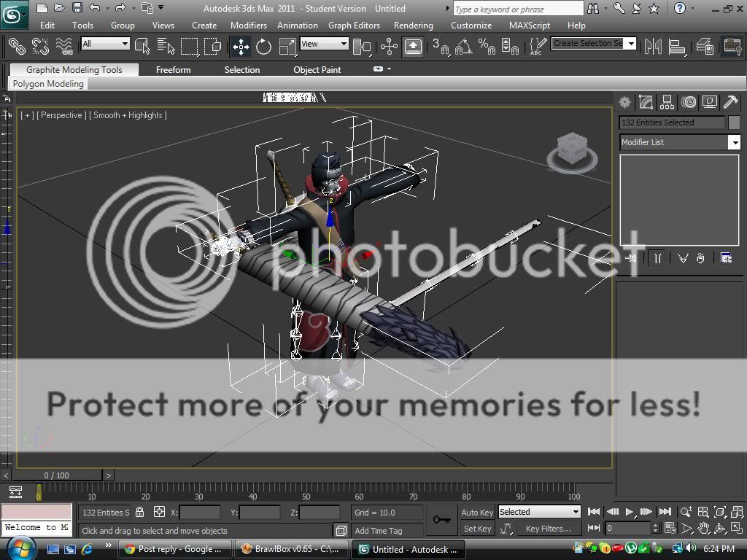Click the time slider 0 / 100 handle
Screen dimensions: 747x560
pyautogui.click(x=56, y=475)
